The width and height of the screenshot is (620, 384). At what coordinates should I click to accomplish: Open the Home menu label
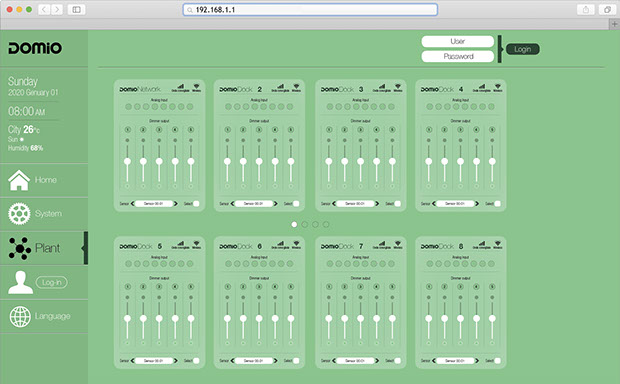(x=46, y=180)
